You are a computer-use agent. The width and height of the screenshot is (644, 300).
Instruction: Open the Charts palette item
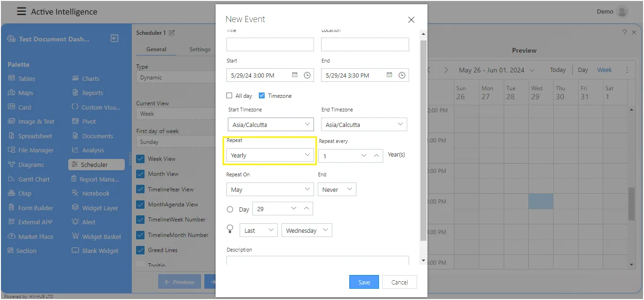(86, 79)
